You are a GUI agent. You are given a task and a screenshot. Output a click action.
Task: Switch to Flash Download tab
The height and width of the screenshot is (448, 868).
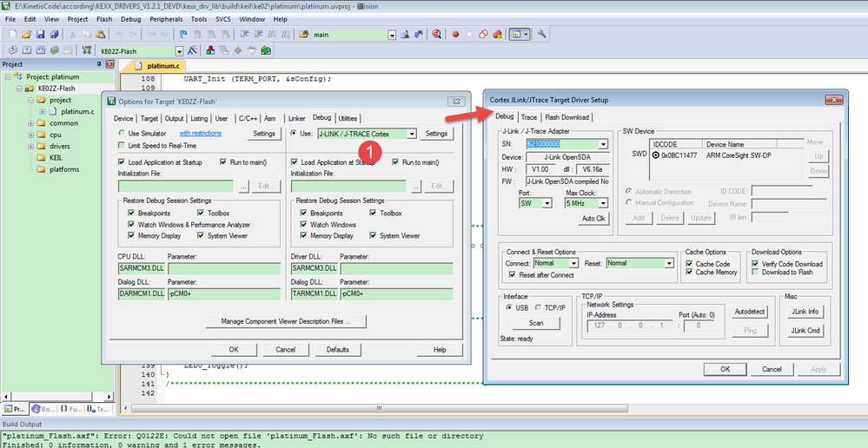coord(567,117)
